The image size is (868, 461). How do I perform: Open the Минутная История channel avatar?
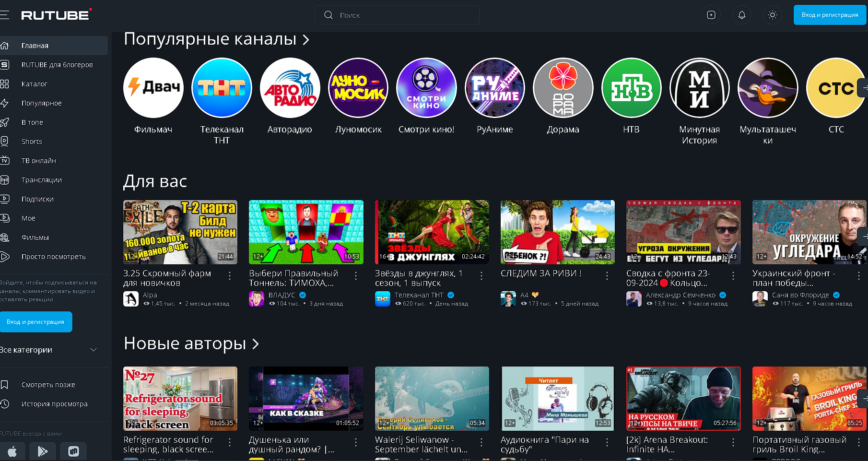point(700,88)
